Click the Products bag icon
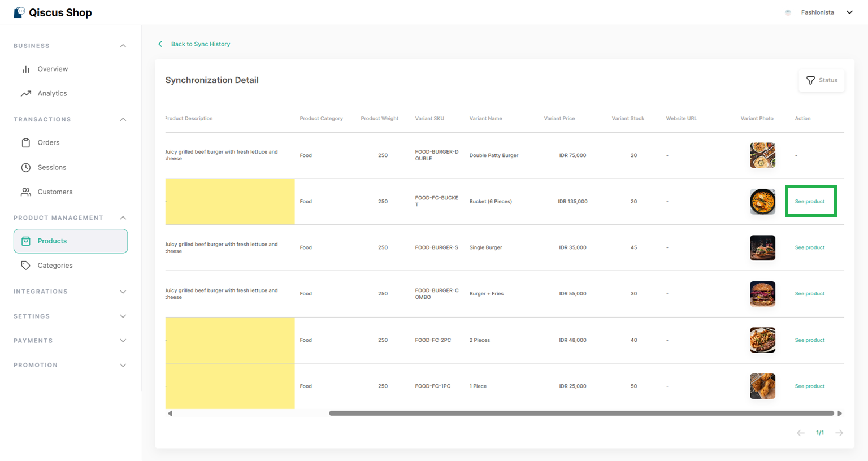 tap(25, 241)
